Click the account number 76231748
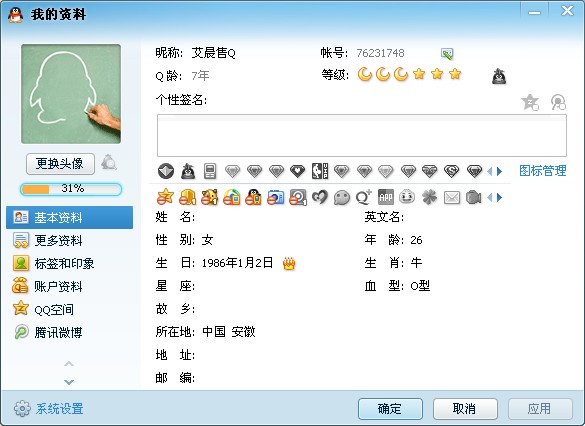 [380, 53]
